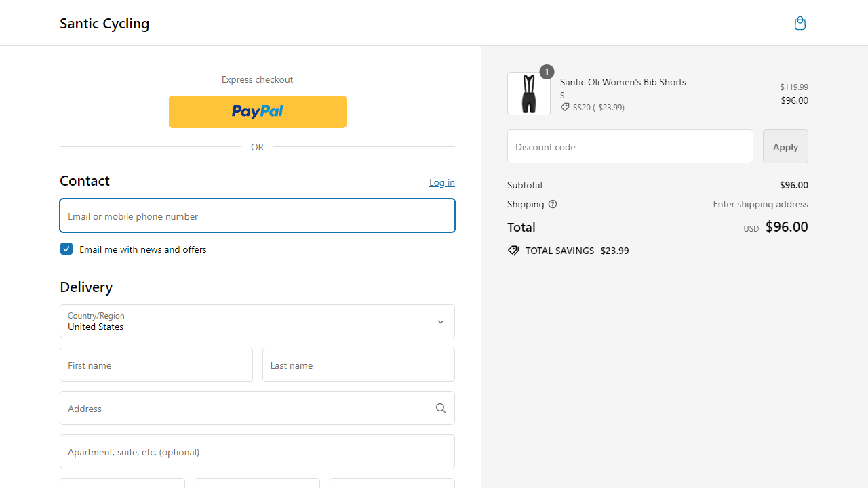Open the shopping bag cart icon

point(800,23)
